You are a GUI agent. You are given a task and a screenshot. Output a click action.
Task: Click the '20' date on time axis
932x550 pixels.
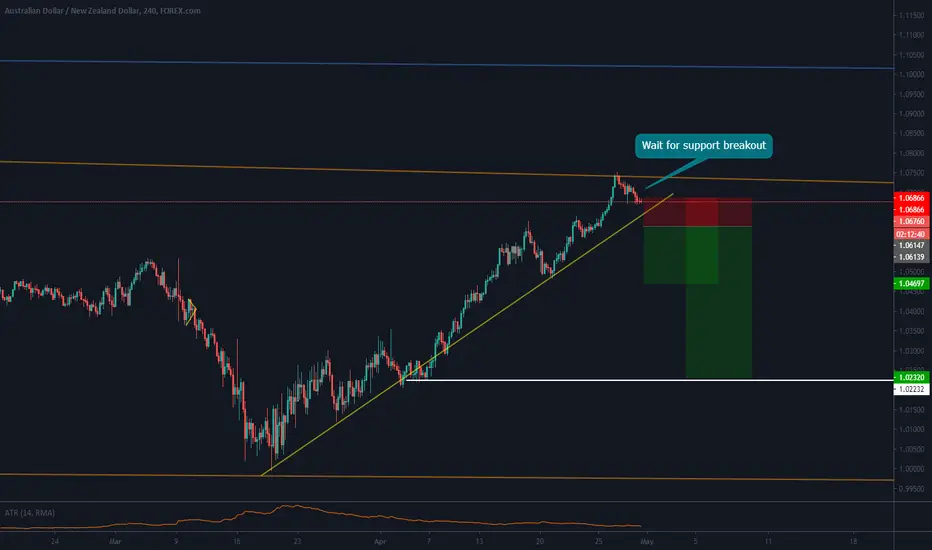point(540,542)
